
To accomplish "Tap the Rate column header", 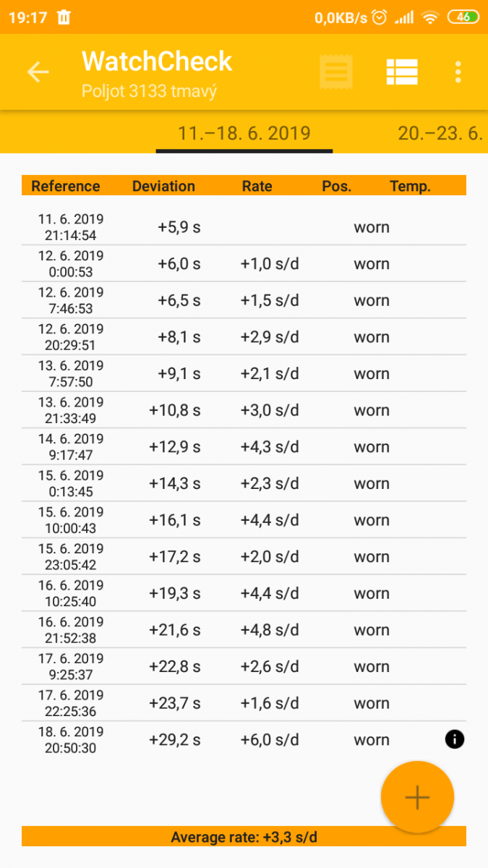I will click(257, 186).
